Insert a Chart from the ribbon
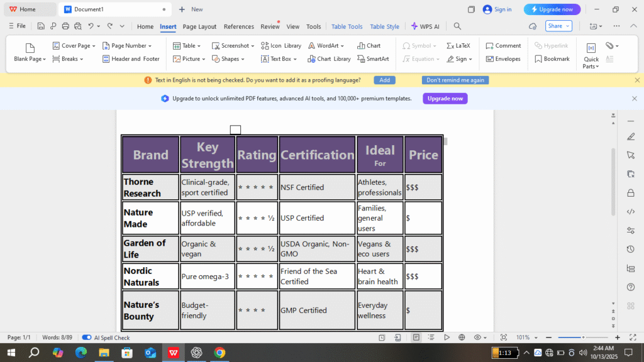This screenshot has width=644, height=362. click(x=361, y=46)
